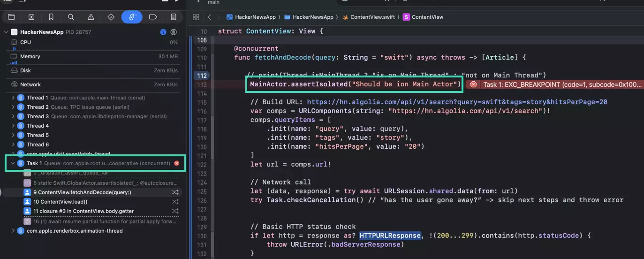Go forward in editor history
Image resolution: width=644 pixels, height=259 pixels.
219,17
